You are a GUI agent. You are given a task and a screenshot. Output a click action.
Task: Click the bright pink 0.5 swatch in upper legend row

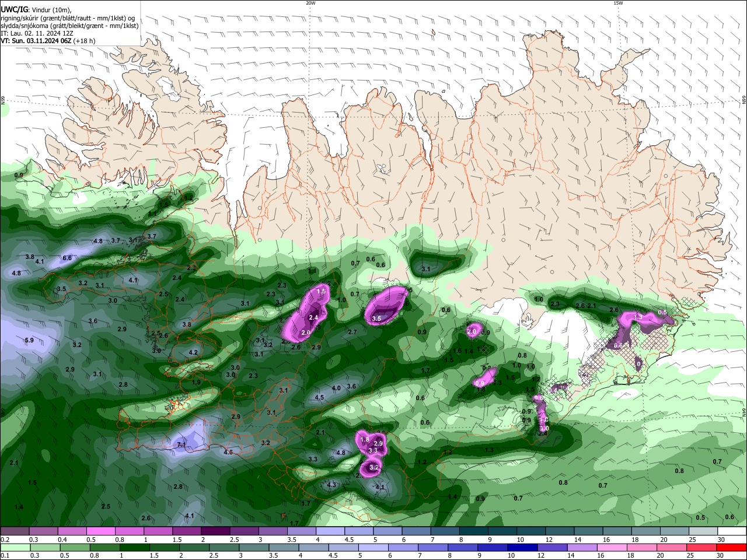(x=100, y=531)
